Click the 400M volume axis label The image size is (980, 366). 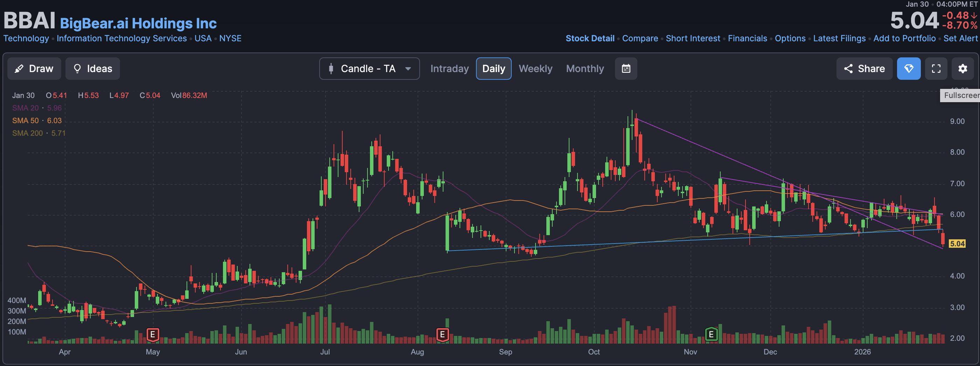17,301
